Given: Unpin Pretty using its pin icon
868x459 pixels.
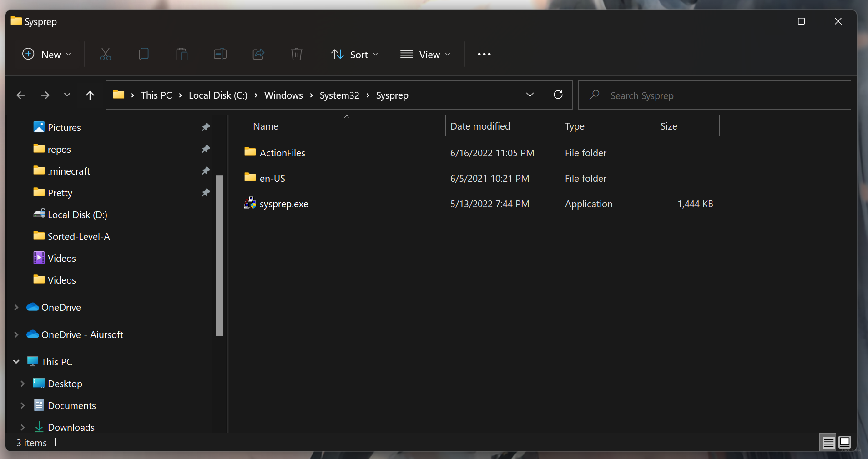Looking at the screenshot, I should 206,192.
